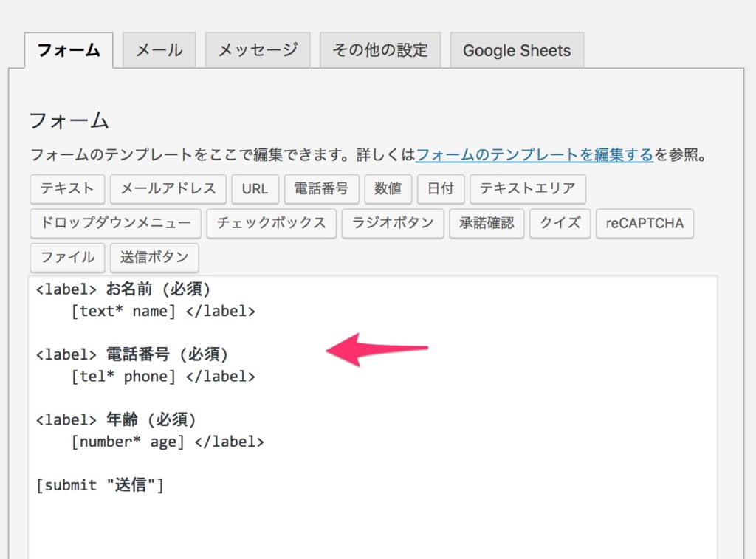Add a チェックボックス tag
This screenshot has height=559, width=756.
click(x=271, y=223)
